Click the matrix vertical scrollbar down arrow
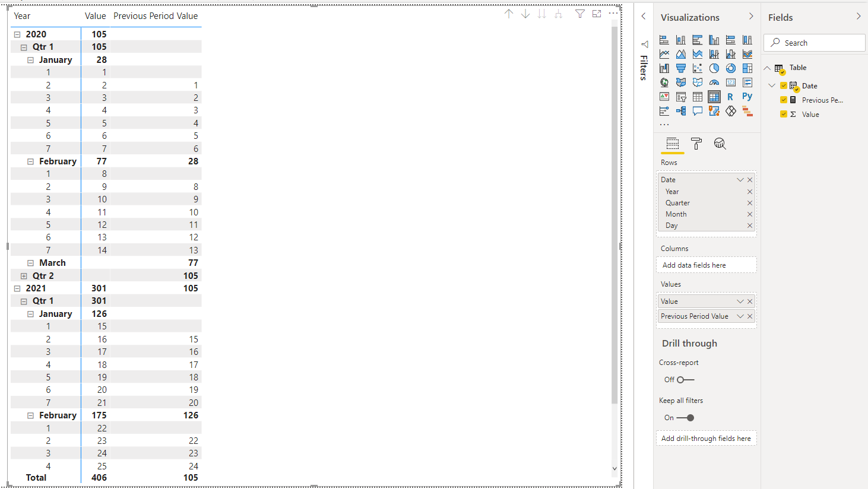Image resolution: width=868 pixels, height=489 pixels. [614, 468]
